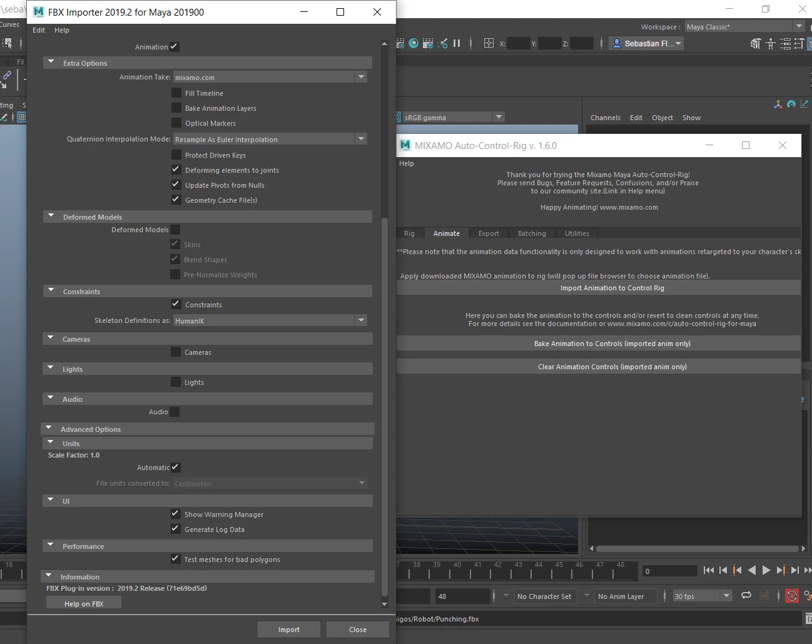Viewport: 812px width, 644px height.
Task: Collapse Extra Options section
Action: pos(51,63)
